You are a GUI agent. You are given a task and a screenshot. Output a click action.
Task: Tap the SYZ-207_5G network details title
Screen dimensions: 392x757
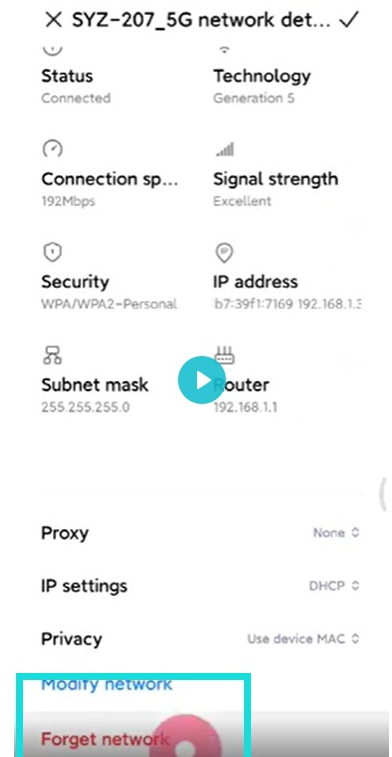coord(201,20)
